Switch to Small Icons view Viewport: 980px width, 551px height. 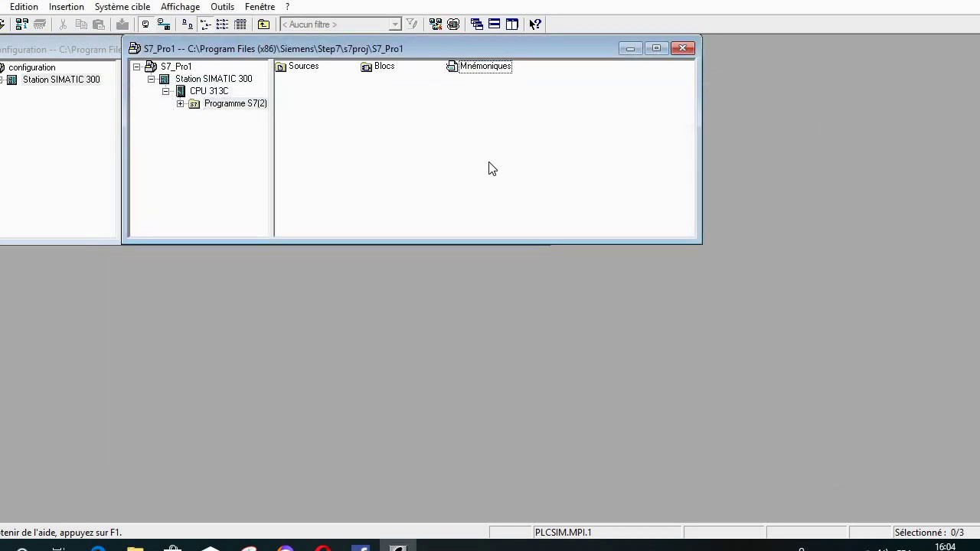click(x=204, y=24)
